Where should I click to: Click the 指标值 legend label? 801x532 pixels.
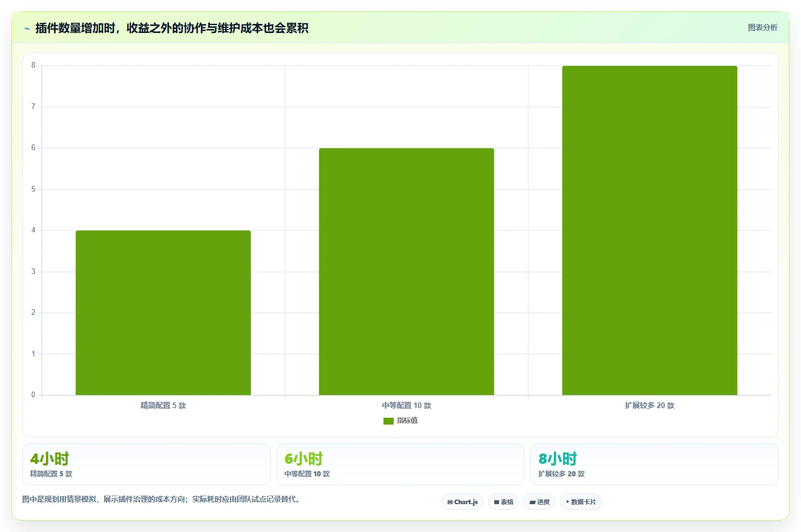[x=407, y=421]
